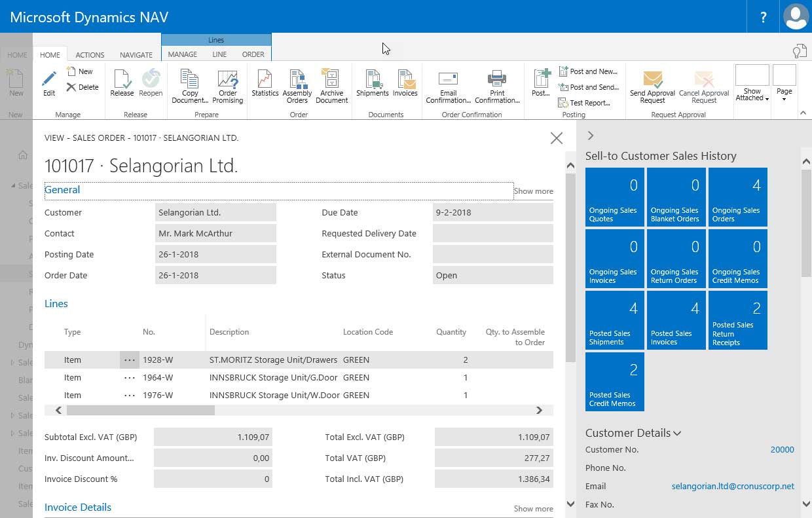The width and height of the screenshot is (812, 518).
Task: Switch to the NAVIGATE ribbon tab
Action: [136, 55]
